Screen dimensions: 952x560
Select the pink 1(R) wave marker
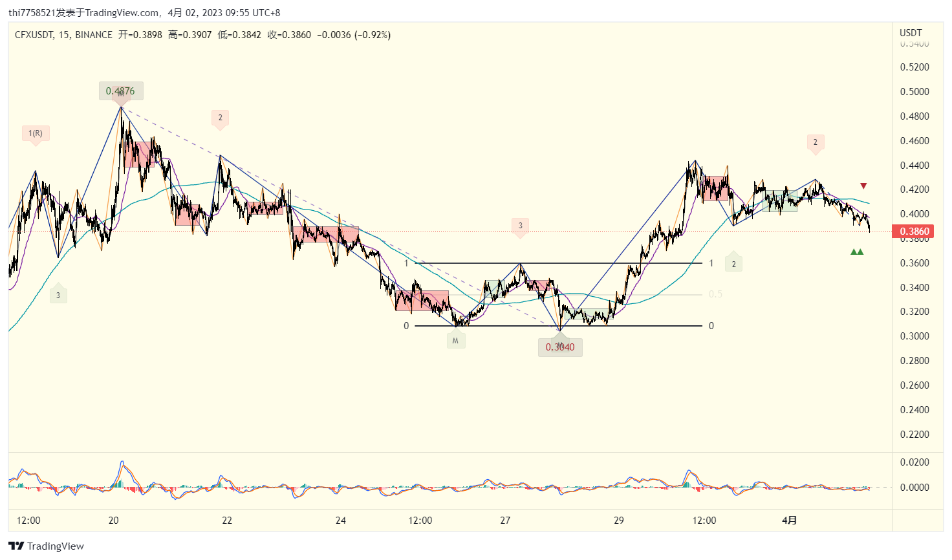click(x=36, y=134)
